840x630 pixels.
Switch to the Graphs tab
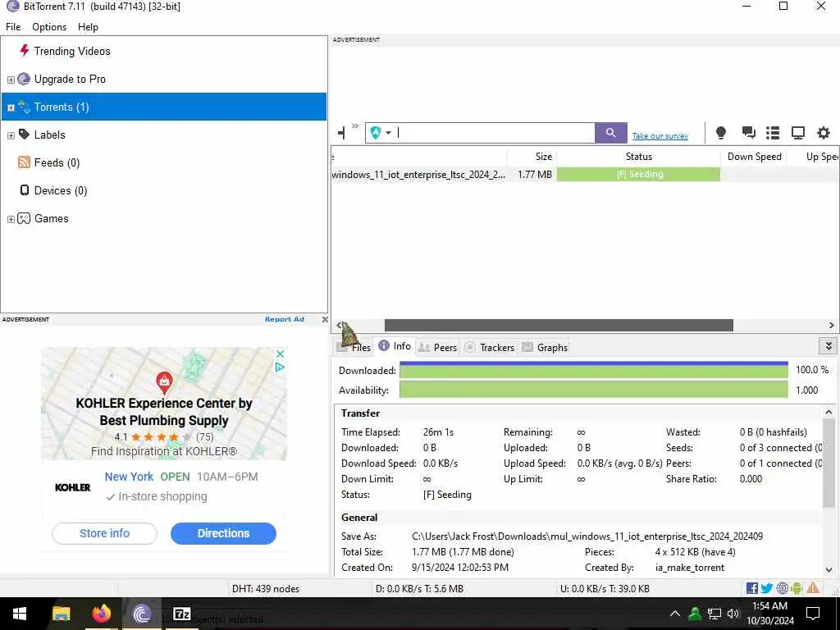pos(545,347)
